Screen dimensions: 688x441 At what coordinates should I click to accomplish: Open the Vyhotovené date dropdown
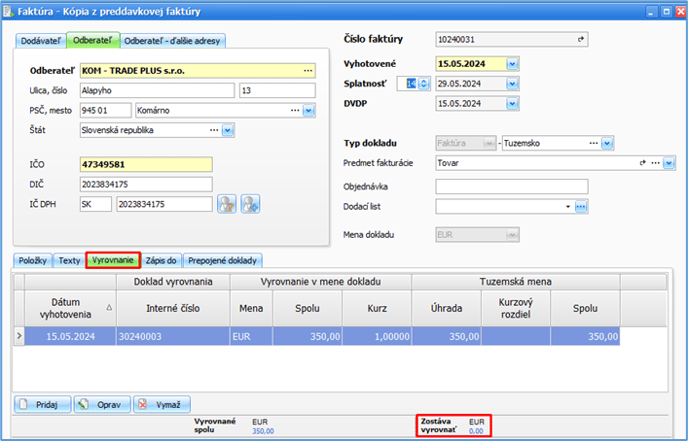[512, 64]
